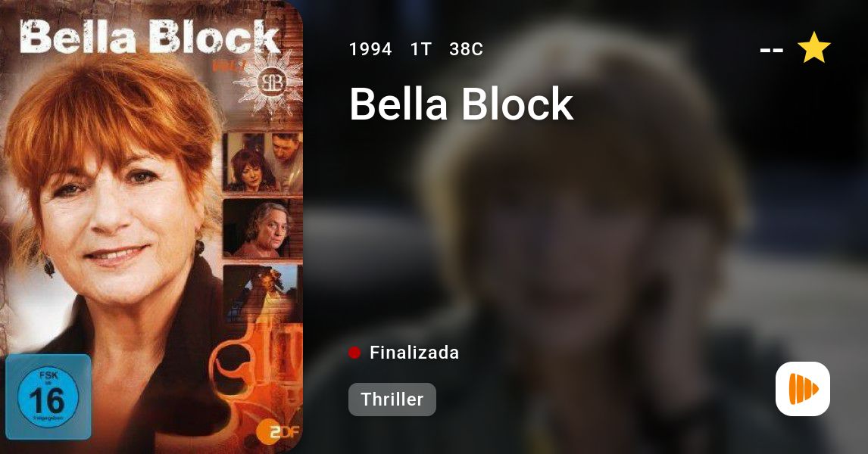This screenshot has width=868, height=454.
Task: Click the middle small cover photo of man
Action: point(262,229)
